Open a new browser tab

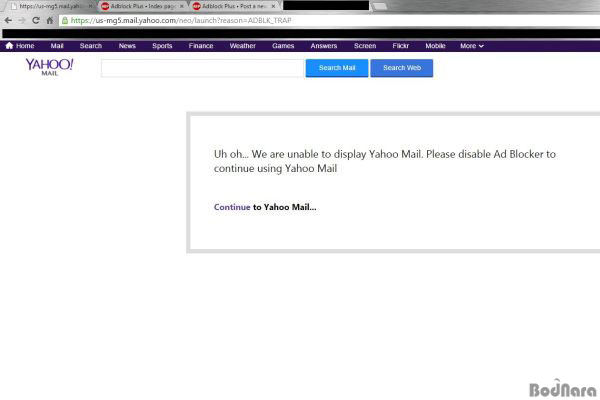[x=379, y=7]
